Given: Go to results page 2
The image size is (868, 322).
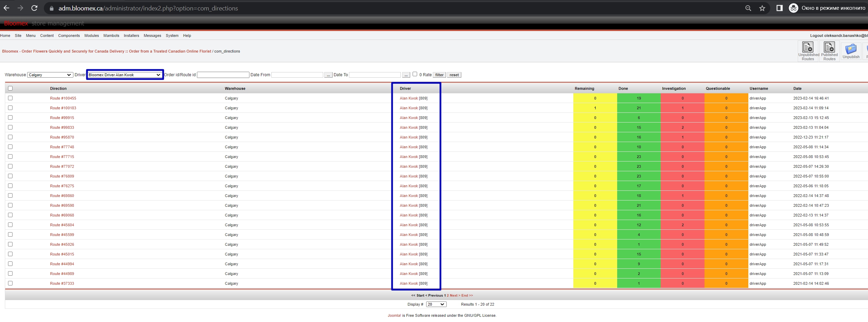Looking at the screenshot, I should pyautogui.click(x=448, y=296).
